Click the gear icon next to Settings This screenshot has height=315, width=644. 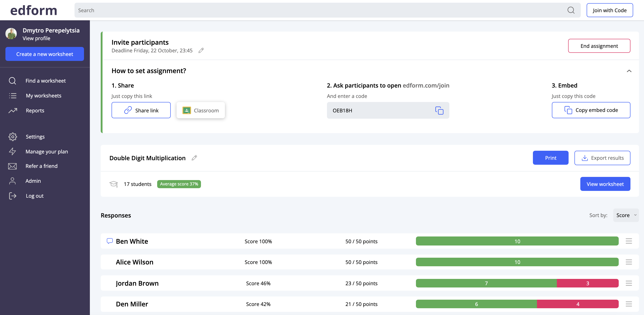12,137
